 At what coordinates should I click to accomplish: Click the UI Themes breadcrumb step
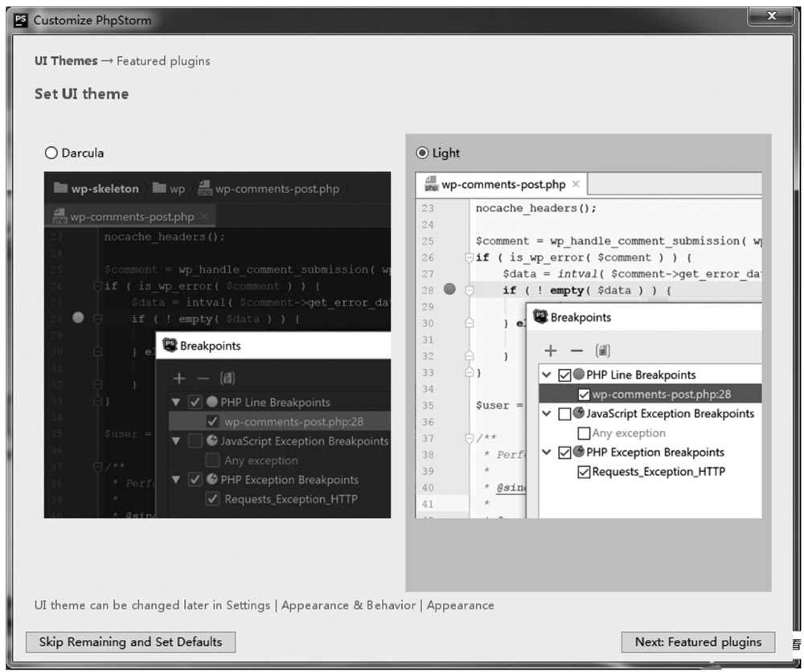tap(66, 60)
